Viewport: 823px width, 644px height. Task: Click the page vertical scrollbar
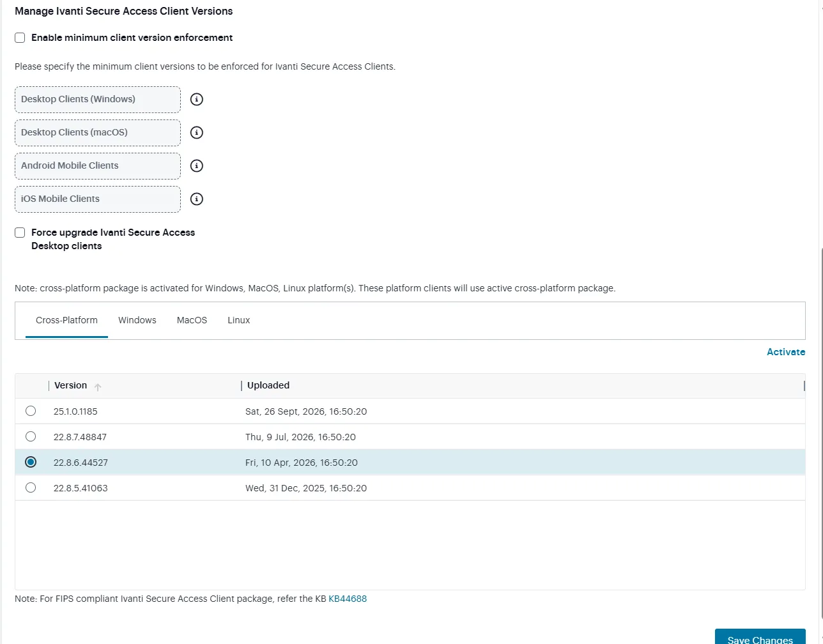[820, 434]
